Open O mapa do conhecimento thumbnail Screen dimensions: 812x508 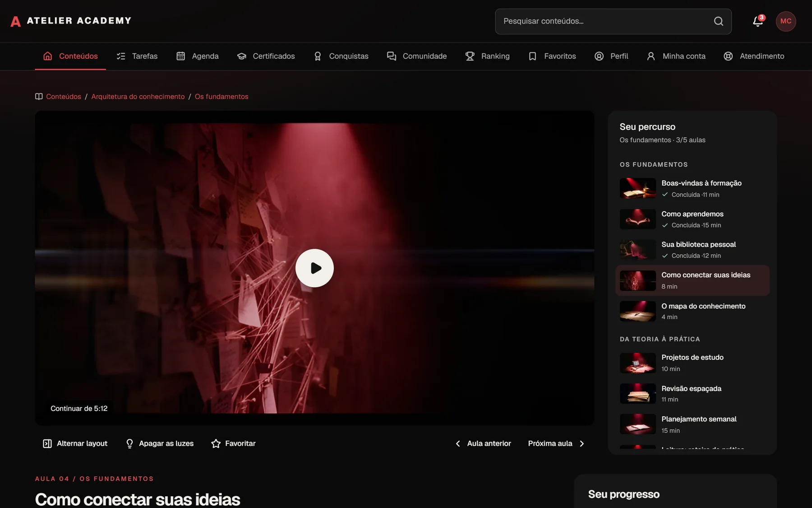click(x=638, y=311)
